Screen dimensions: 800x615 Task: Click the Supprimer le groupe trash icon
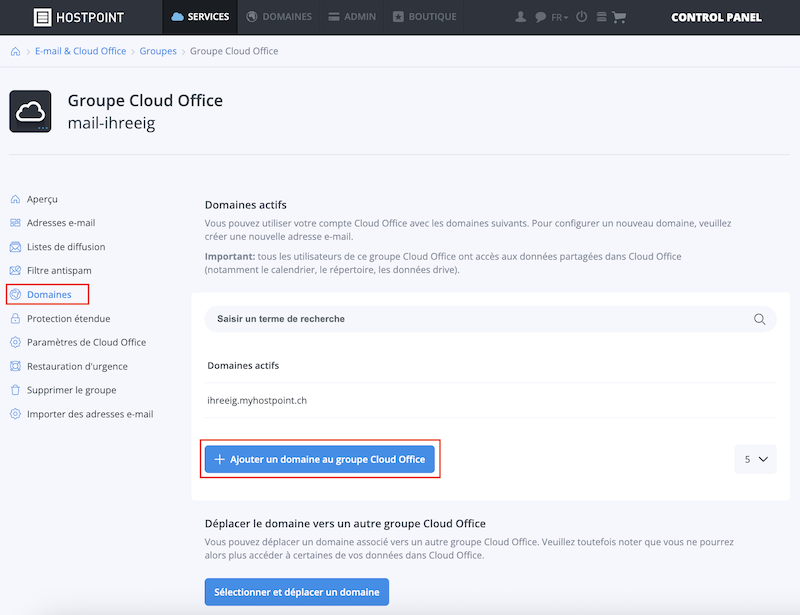(15, 390)
